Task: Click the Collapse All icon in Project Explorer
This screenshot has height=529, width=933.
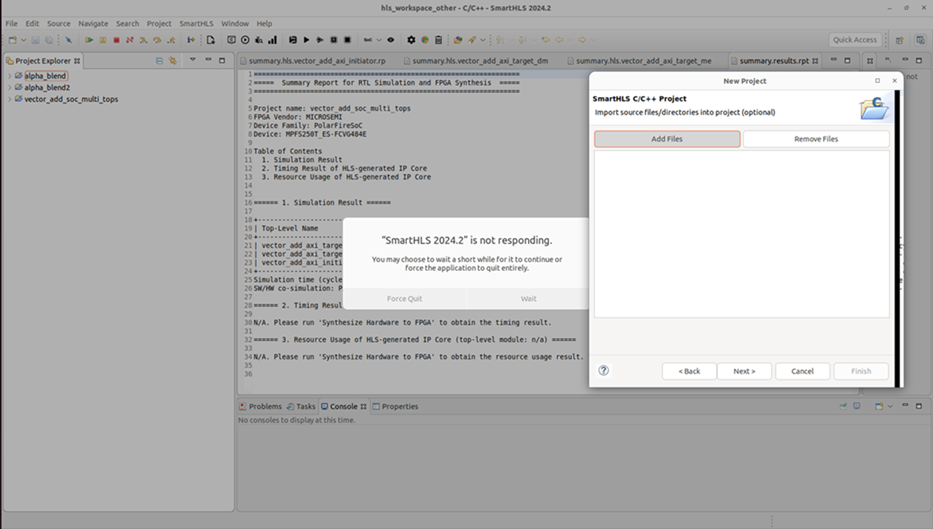Action: coord(159,61)
